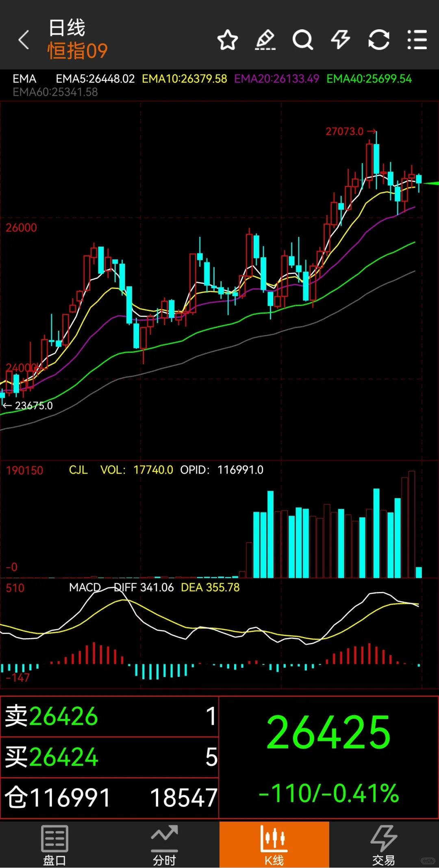Tap the tallest volume bar on right
Viewport: 439px width, 868px height.
pyautogui.click(x=412, y=525)
